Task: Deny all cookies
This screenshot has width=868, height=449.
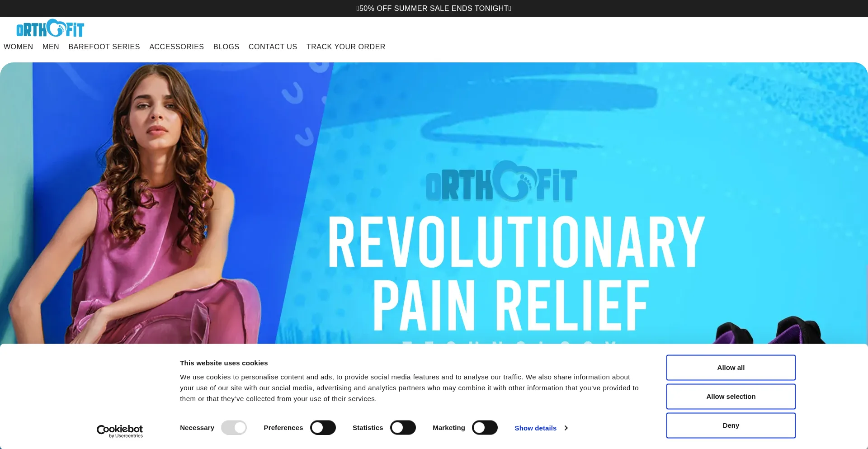Action: coord(731,425)
